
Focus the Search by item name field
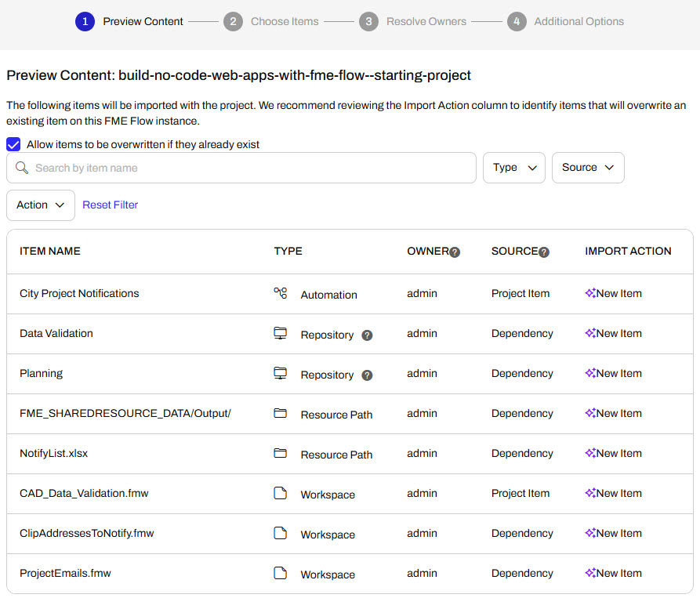click(x=251, y=168)
